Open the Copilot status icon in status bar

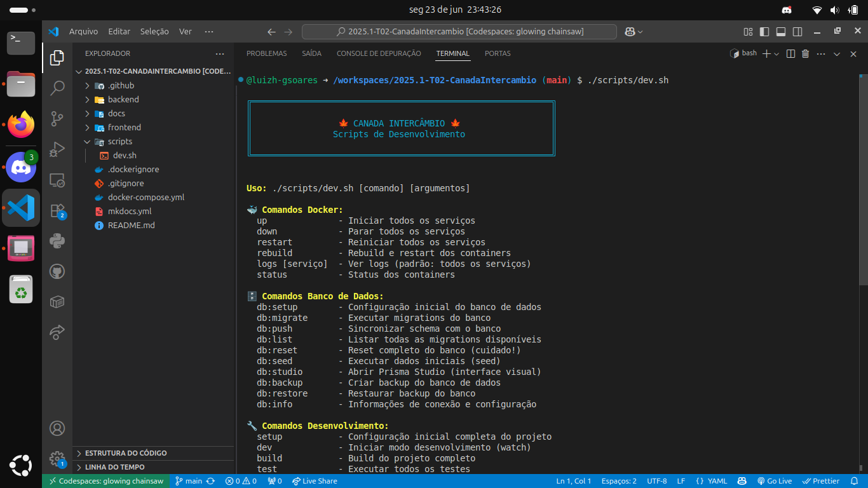[741, 481]
